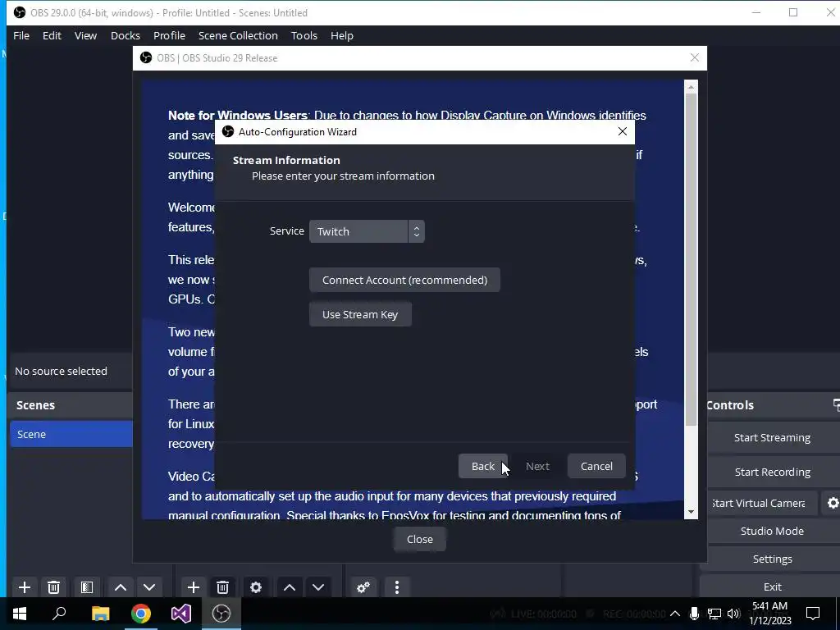Launch File Explorer from taskbar

(100, 614)
